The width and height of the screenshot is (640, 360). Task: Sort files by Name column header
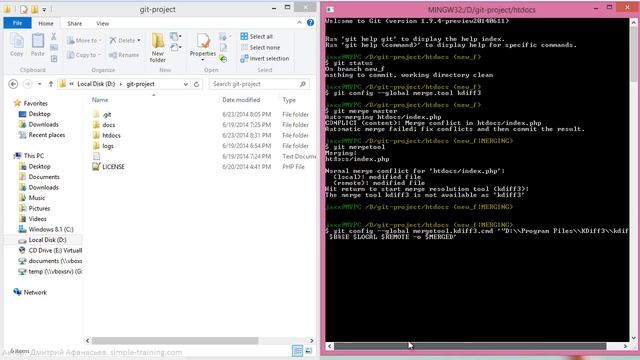(100, 100)
